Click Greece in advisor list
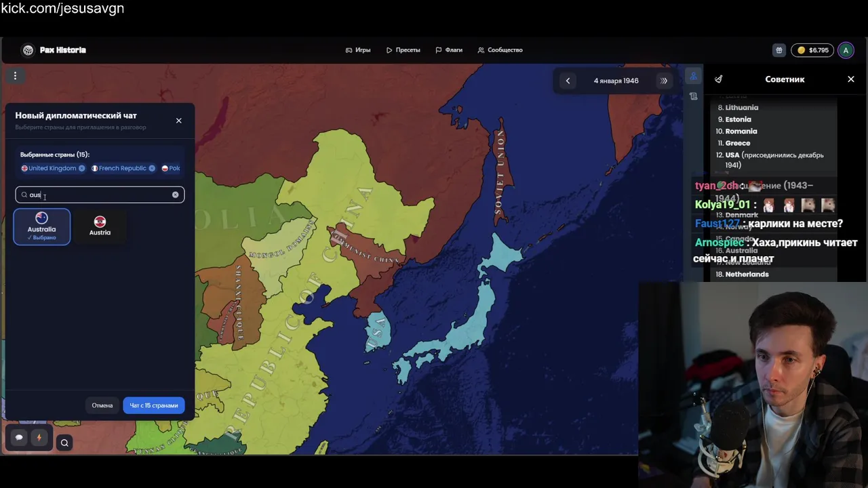This screenshot has height=488, width=868. click(x=737, y=143)
